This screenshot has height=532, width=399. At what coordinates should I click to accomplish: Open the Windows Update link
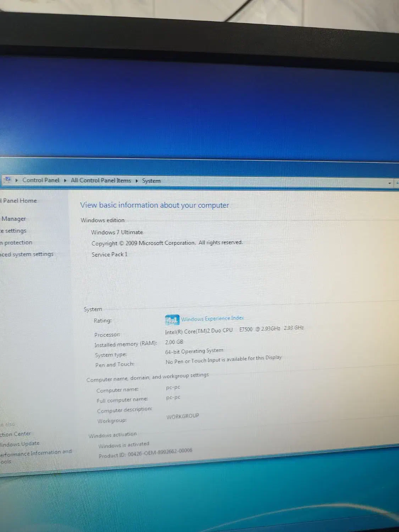20,444
